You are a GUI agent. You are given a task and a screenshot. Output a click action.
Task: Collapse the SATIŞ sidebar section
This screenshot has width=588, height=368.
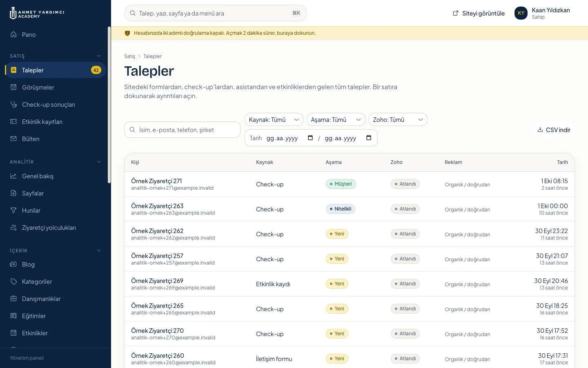99,56
